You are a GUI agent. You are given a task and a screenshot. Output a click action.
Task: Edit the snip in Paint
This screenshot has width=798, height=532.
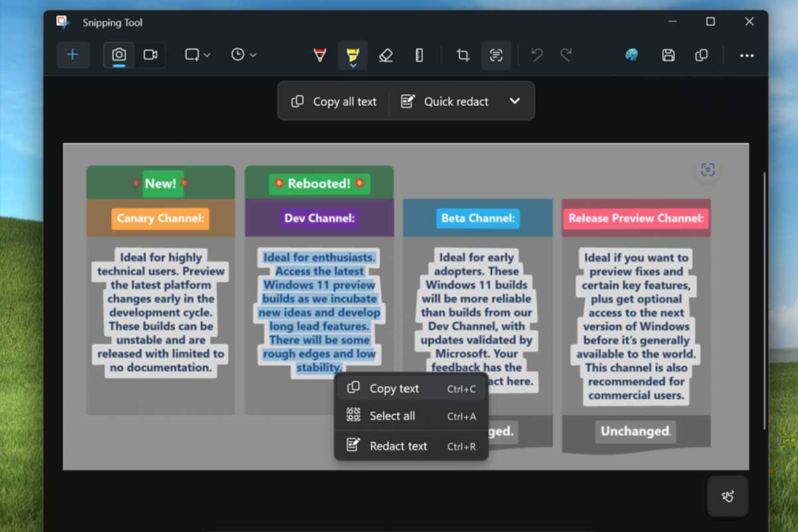click(632, 55)
